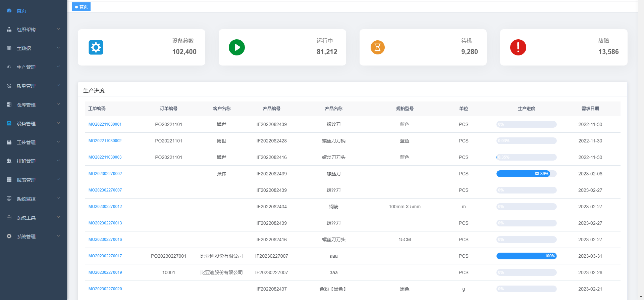The width and height of the screenshot is (644, 300).
Task: Click the blue gear 设备总数 icon
Action: coord(96,47)
